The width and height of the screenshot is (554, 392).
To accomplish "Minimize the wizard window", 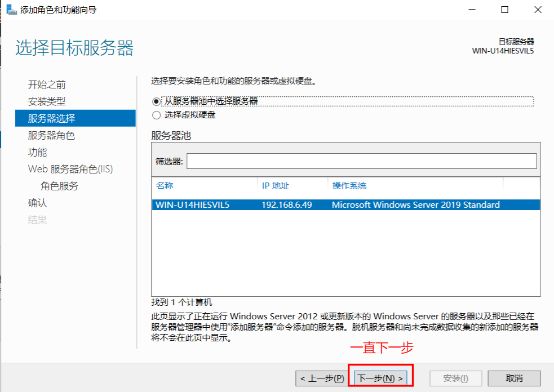I will click(472, 10).
